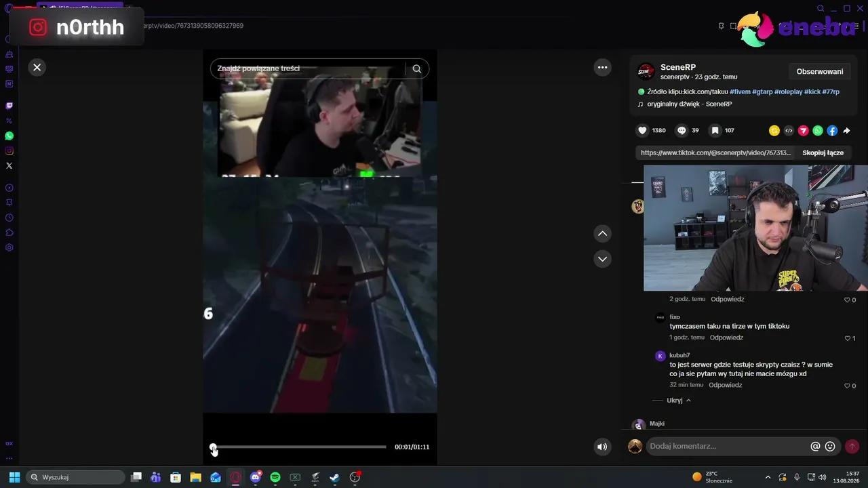Repost the video with the yellow icon

(x=774, y=131)
